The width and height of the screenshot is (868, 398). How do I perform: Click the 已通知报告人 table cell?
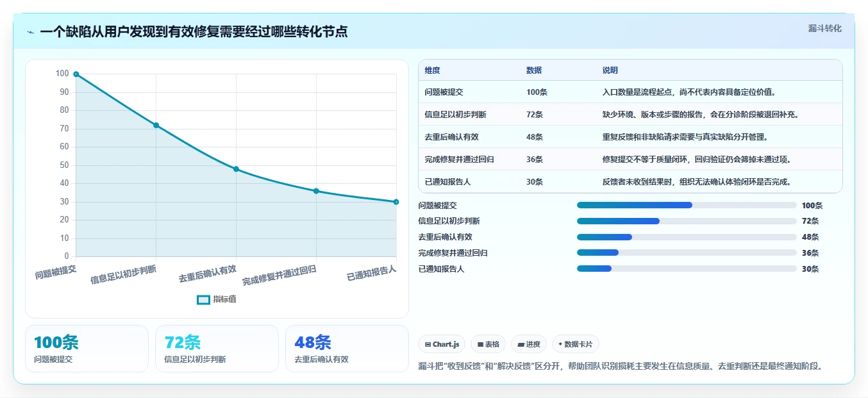pos(447,182)
